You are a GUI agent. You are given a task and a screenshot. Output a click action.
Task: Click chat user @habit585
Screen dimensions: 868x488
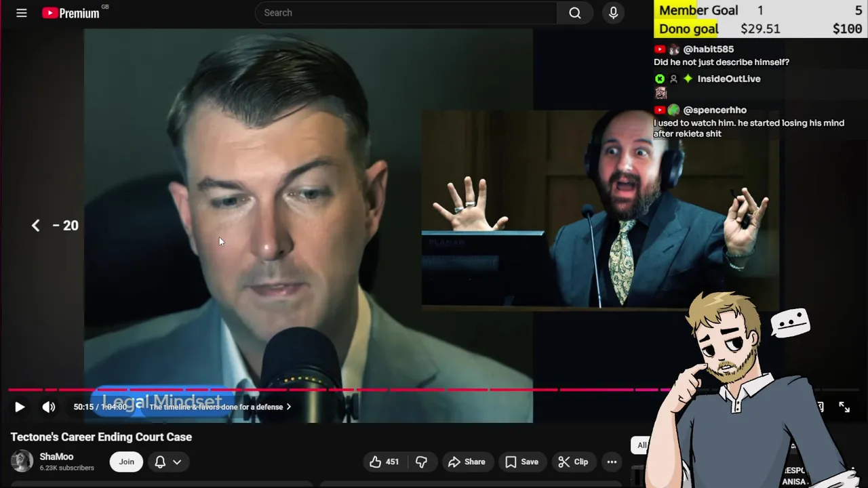point(709,49)
